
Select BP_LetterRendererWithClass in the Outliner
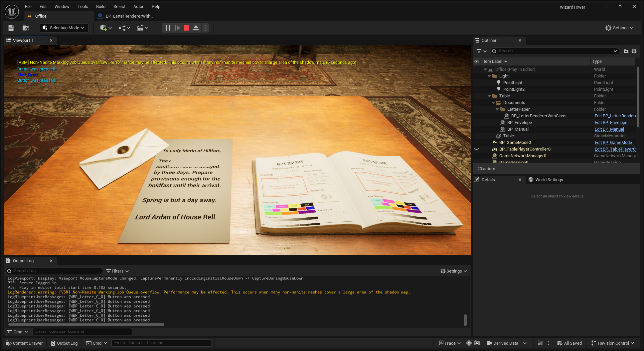539,116
